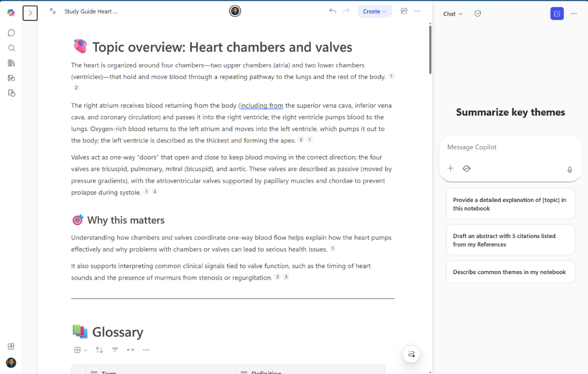Select the 'Describe common themes in my notebook' suggestion
This screenshot has width=588, height=374.
coord(510,272)
